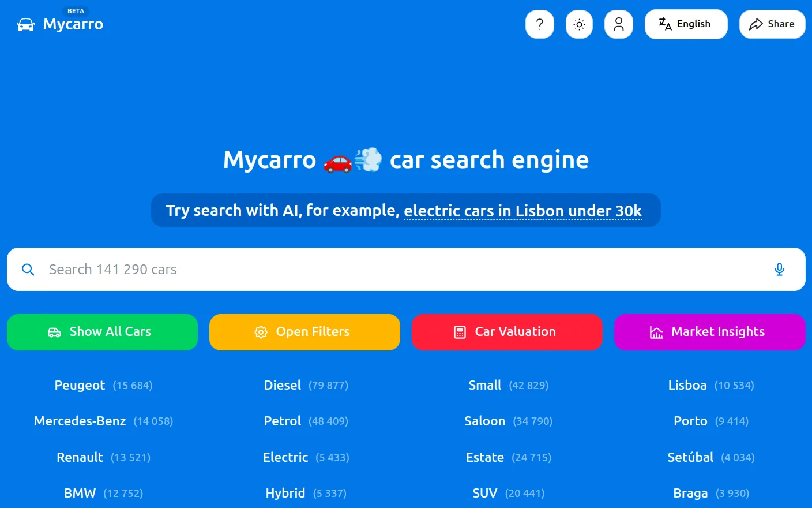Click the Mycarro car logo icon

[x=26, y=25]
